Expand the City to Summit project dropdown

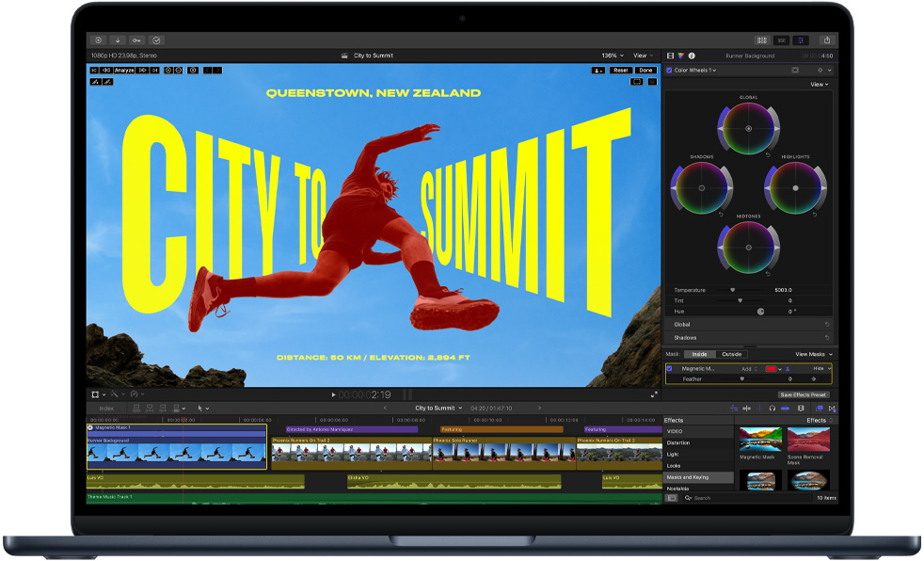tap(461, 409)
